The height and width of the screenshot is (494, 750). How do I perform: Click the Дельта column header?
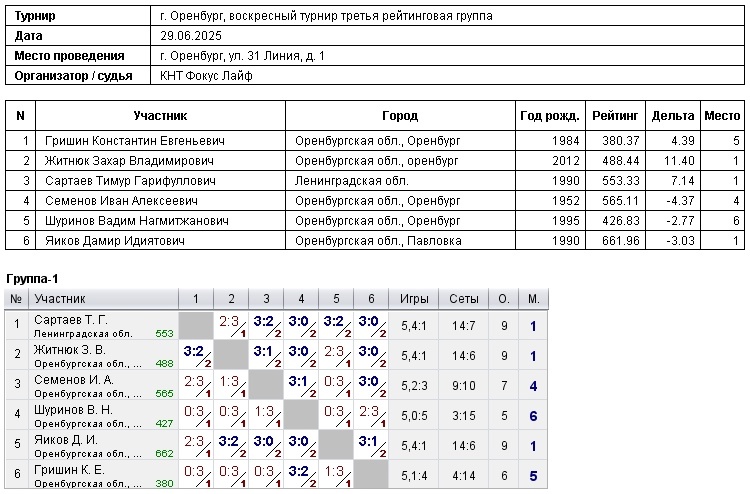pyautogui.click(x=673, y=116)
